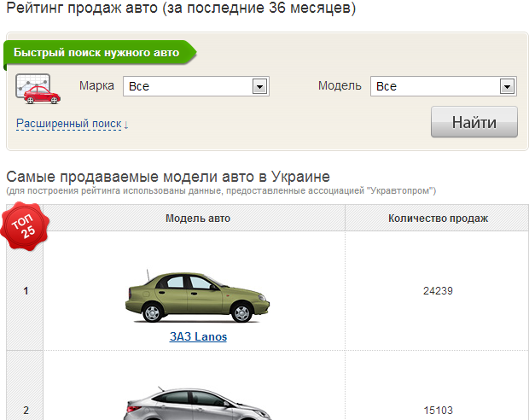Click the silver car image in row 2
This screenshot has width=529, height=420.
pos(198,402)
